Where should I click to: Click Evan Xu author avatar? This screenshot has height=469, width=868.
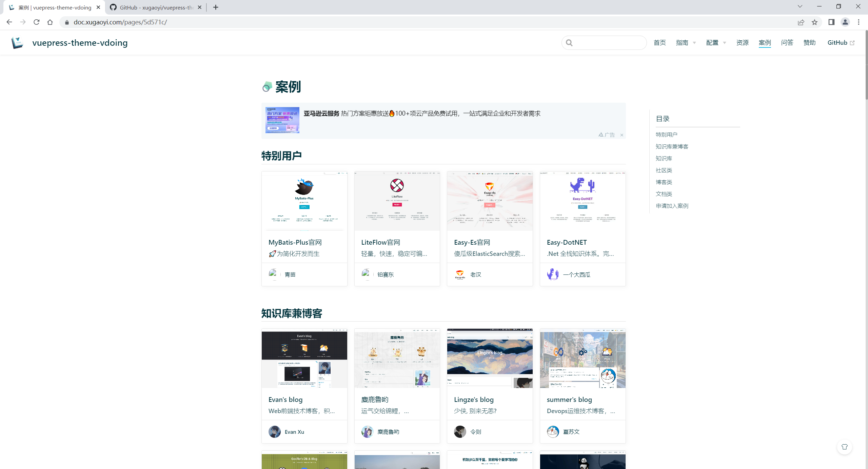[x=274, y=432]
